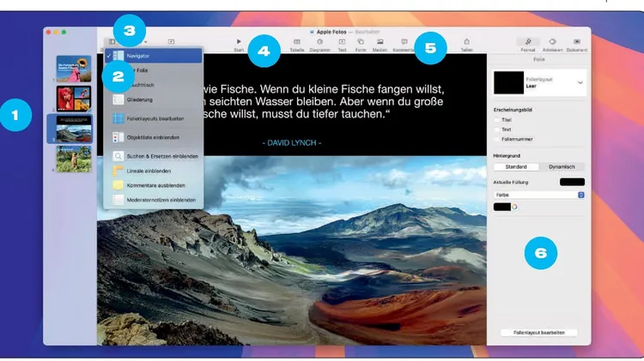This screenshot has width=644, height=361.
Task: Select slide 3 thumbnail with mountain landscape
Action: [x=74, y=129]
